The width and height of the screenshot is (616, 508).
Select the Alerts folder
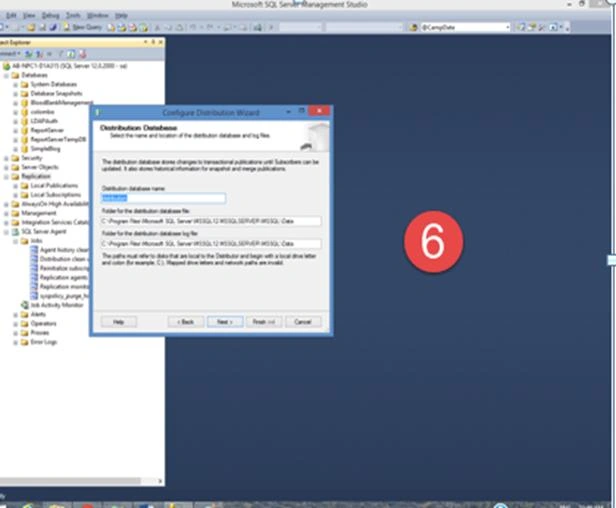pos(38,314)
